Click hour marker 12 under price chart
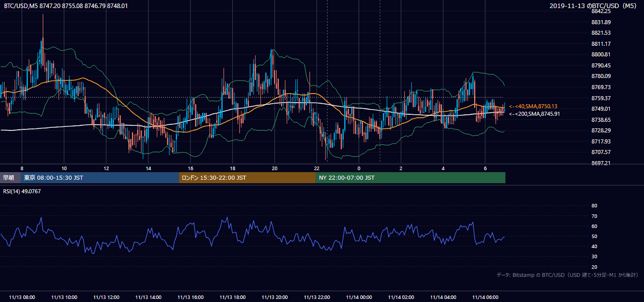Screen dimensions: 644x302 (106, 168)
